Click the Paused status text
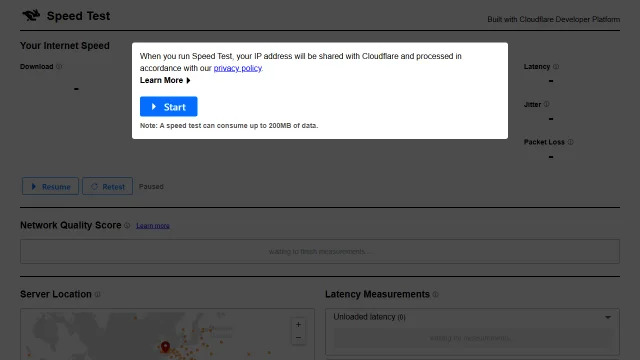The image size is (640, 360). click(151, 187)
